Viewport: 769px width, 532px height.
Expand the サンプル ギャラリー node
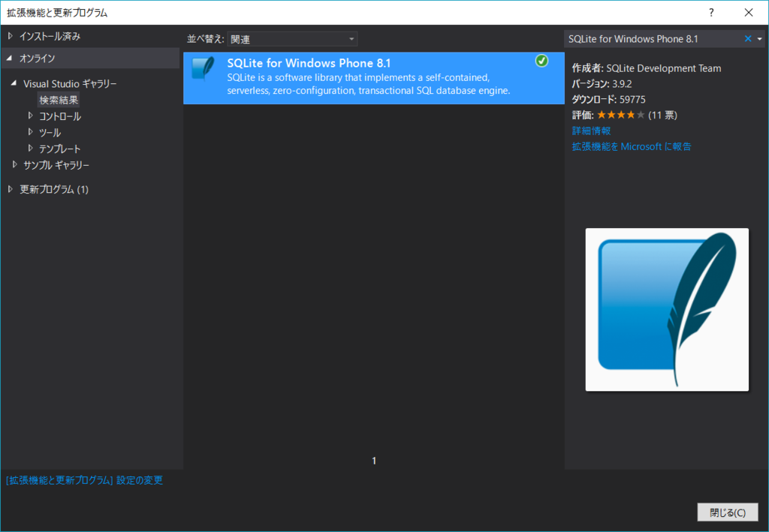point(15,164)
